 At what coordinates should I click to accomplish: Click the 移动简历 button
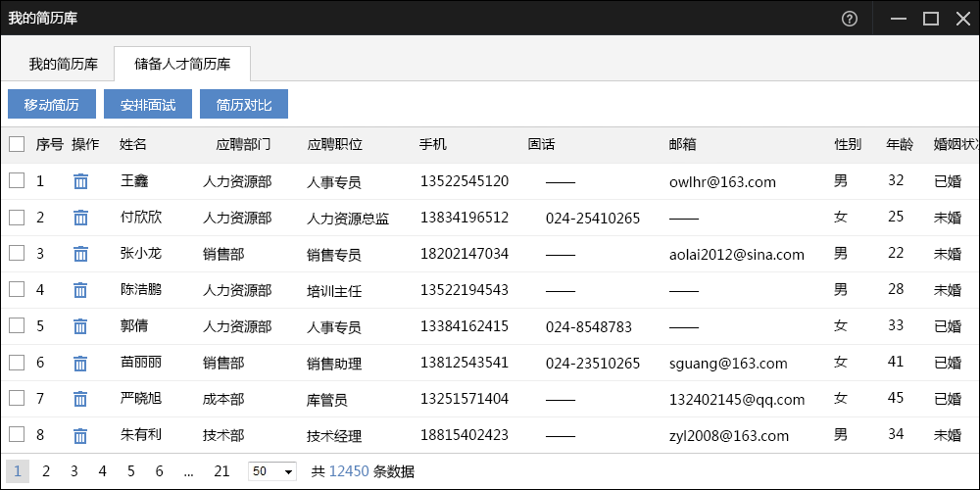coord(52,105)
